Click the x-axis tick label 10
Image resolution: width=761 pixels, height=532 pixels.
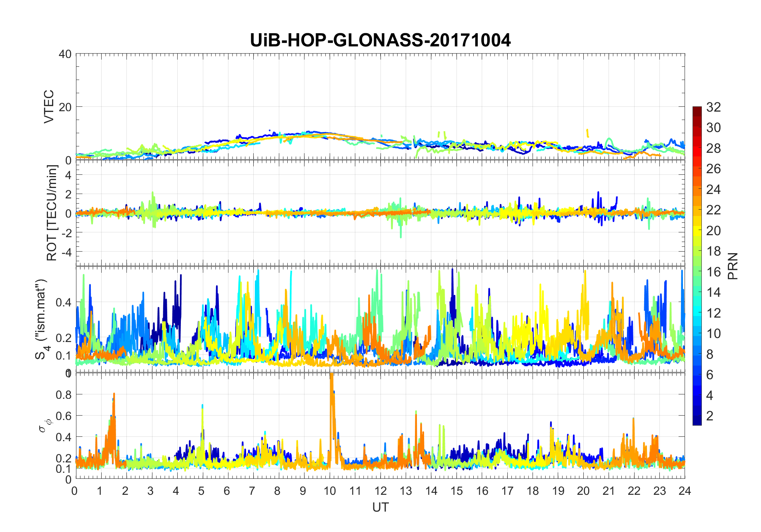(x=330, y=491)
